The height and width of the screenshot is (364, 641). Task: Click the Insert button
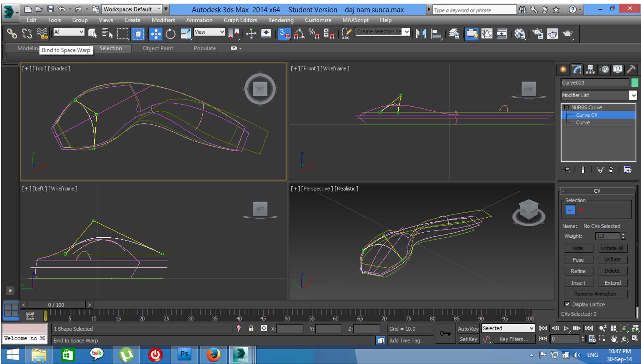[x=578, y=283]
